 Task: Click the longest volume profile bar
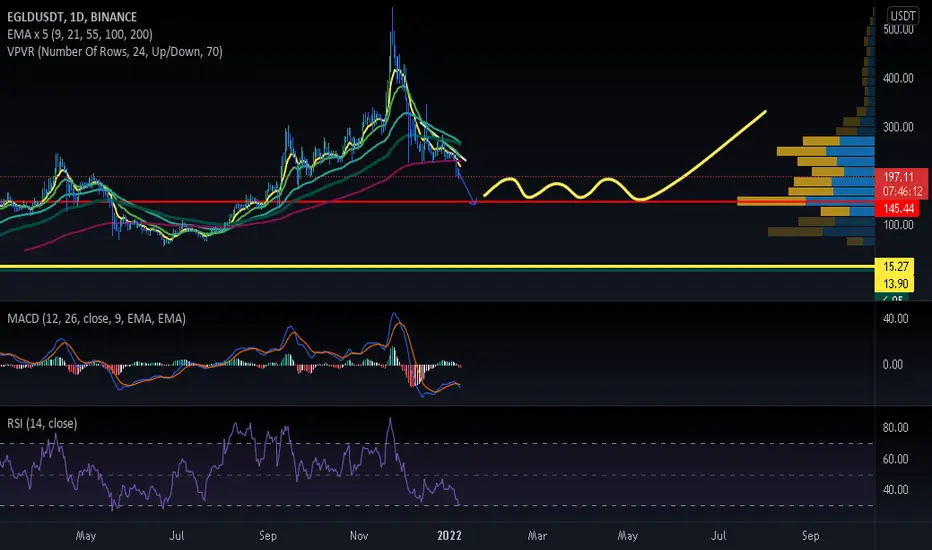pyautogui.click(x=805, y=201)
